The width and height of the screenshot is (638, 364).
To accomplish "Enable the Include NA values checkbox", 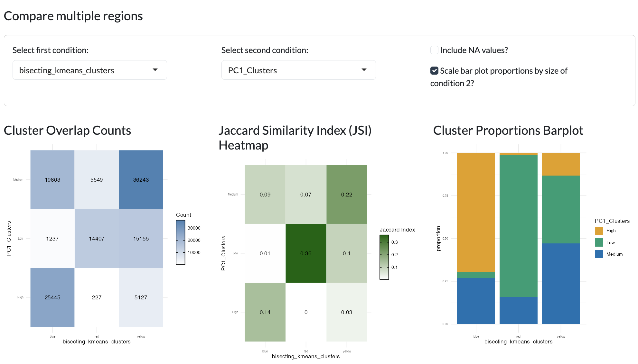I will (434, 50).
